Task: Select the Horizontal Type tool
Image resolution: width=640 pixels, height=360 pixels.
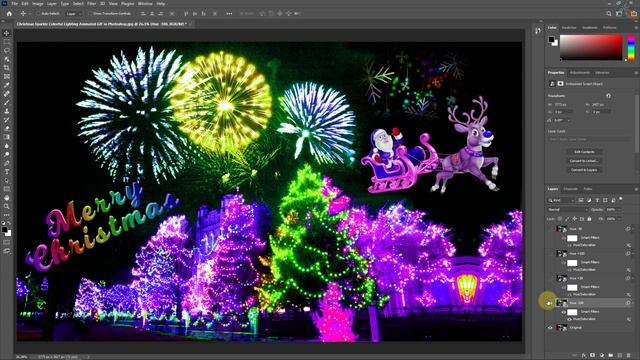Action: [x=7, y=172]
